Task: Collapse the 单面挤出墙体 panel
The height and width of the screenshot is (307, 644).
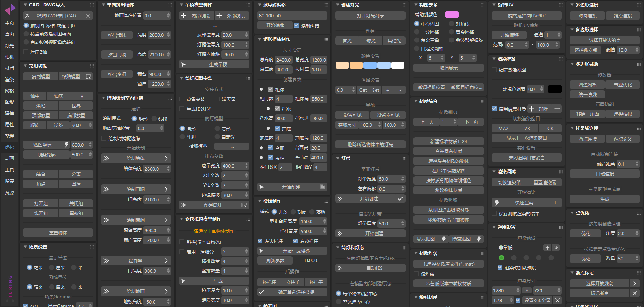Action: [103, 5]
